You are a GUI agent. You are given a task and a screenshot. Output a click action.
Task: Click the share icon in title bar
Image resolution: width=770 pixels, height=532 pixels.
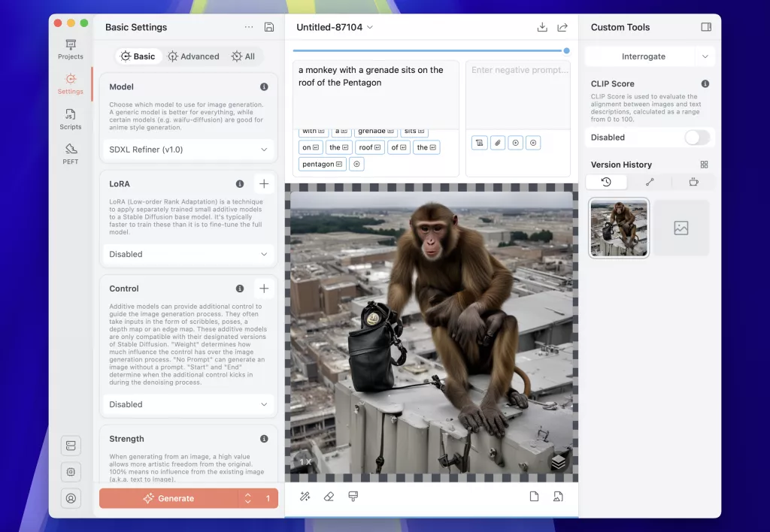(562, 27)
